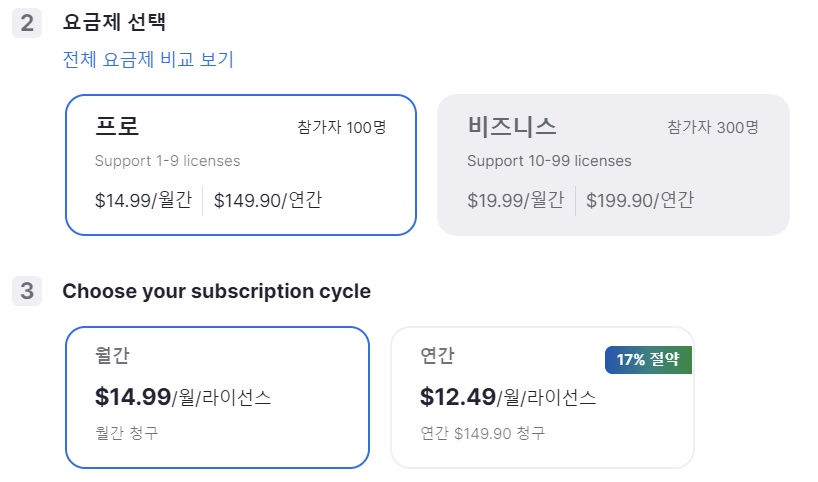
Task: Click the step 2 number badge
Action: pyautogui.click(x=27, y=23)
